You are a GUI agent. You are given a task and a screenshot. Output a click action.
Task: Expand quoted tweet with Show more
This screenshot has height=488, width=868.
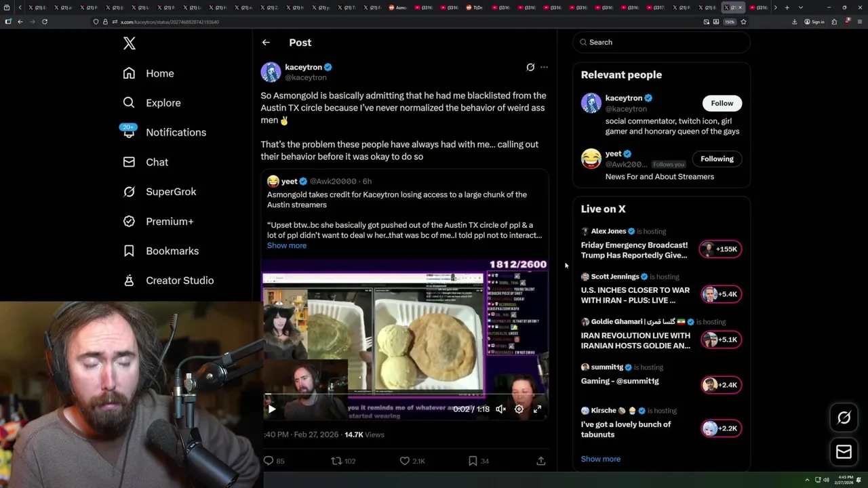coord(287,245)
